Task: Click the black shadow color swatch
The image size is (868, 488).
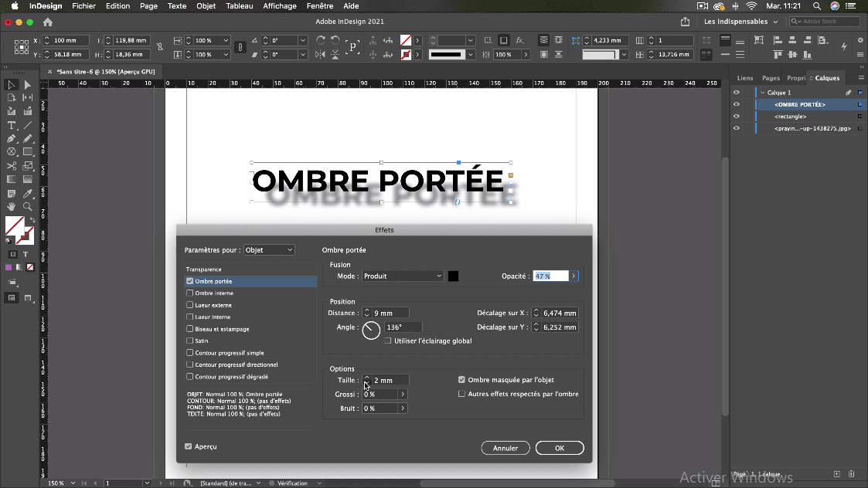Action: pos(454,276)
